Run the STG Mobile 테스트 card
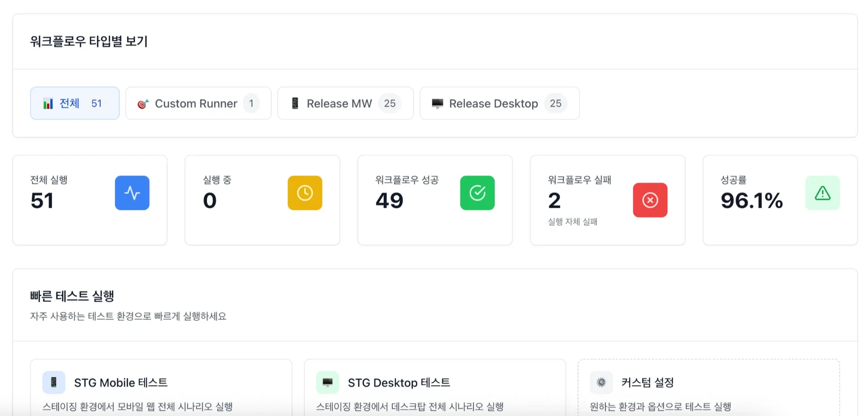The width and height of the screenshot is (868, 416). click(x=161, y=388)
